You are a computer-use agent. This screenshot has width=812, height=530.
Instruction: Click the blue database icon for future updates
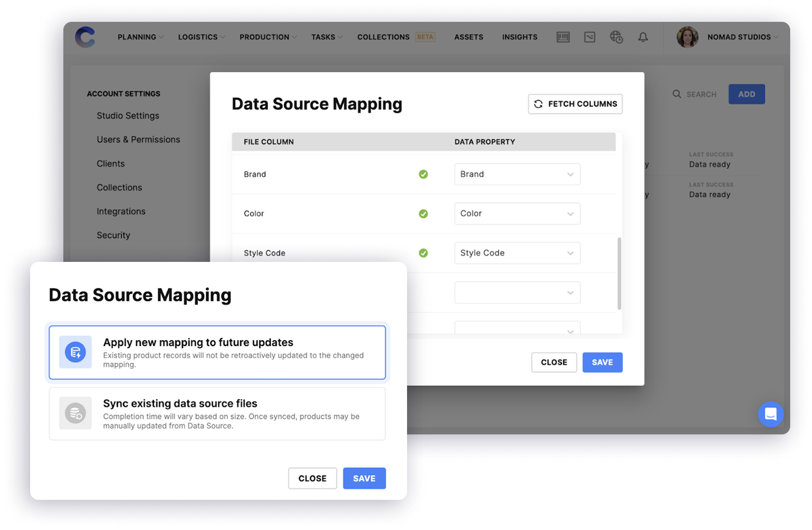tap(75, 352)
